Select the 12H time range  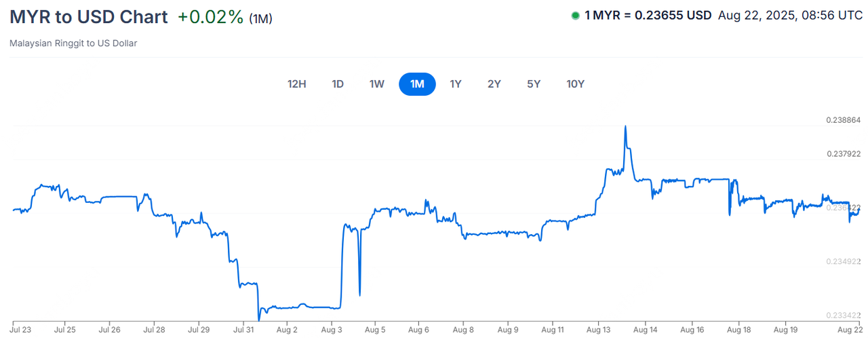click(297, 84)
